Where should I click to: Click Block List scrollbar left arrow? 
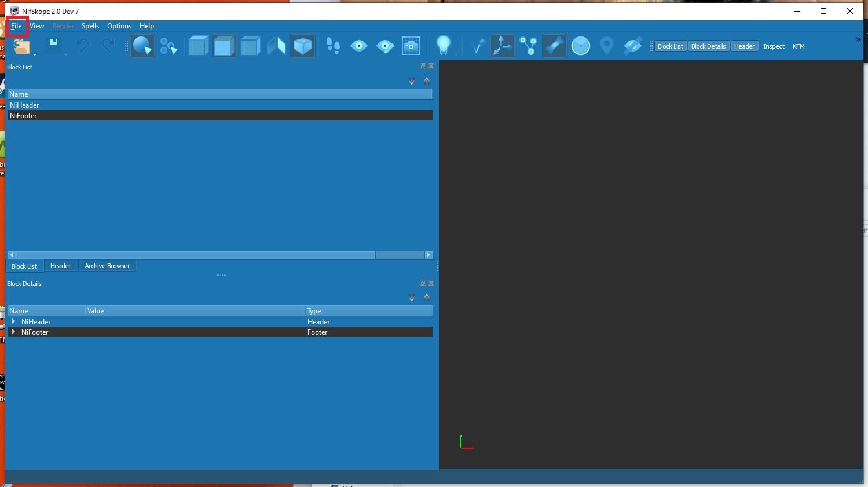tap(12, 255)
